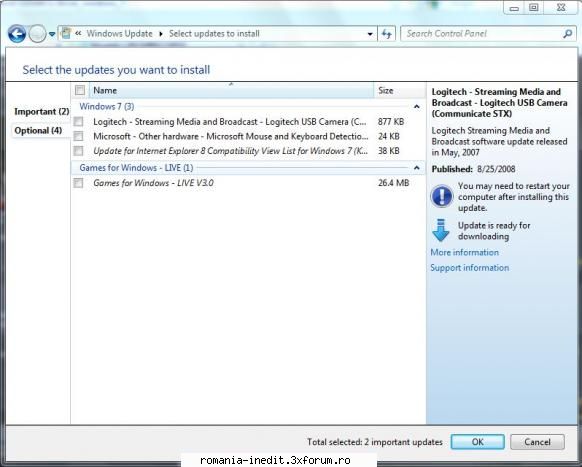Click the Published date 8/25/2008

pyautogui.click(x=496, y=169)
